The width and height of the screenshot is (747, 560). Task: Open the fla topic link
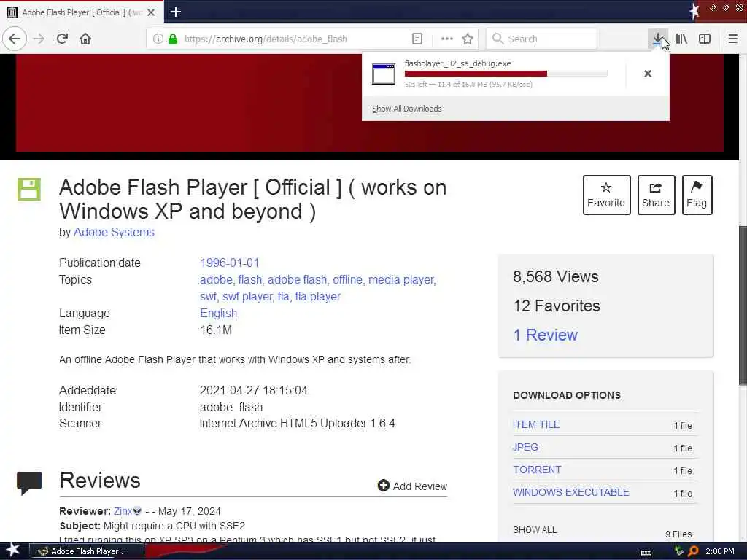pyautogui.click(x=284, y=296)
